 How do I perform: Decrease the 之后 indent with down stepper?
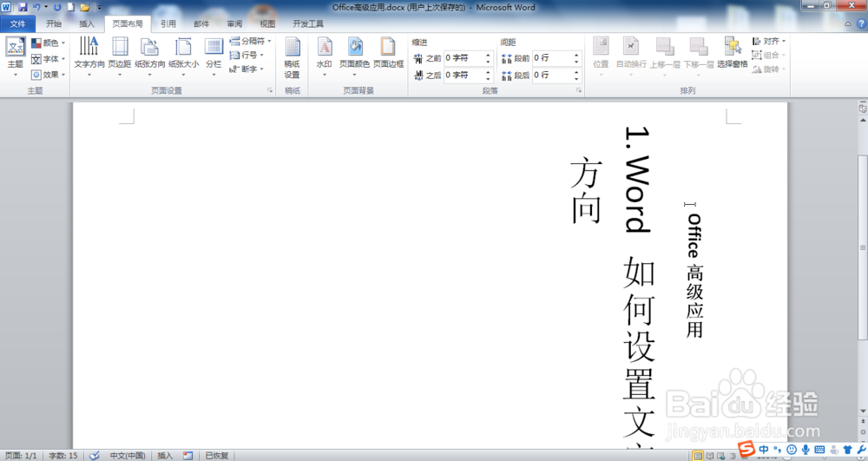click(x=488, y=78)
